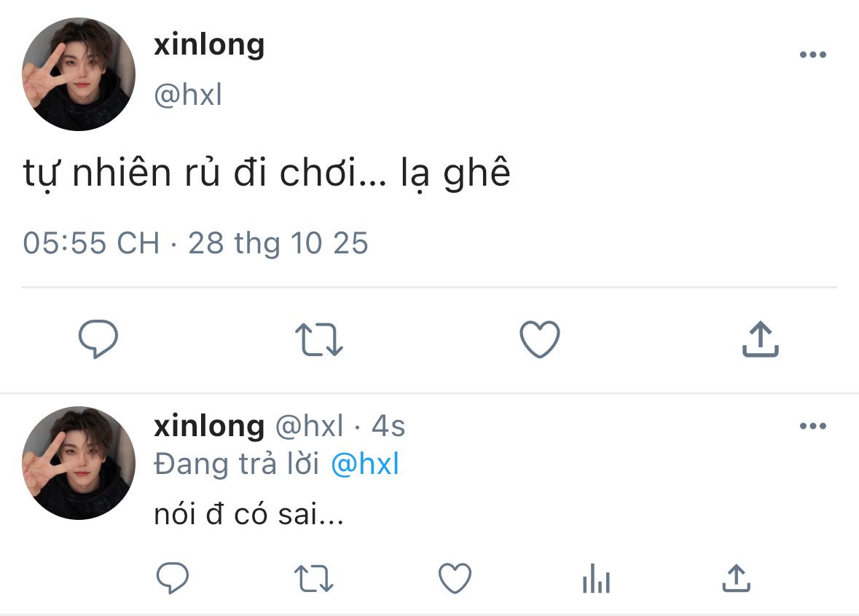Click the blue @hxl mention link
This screenshot has width=859, height=616.
pyautogui.click(x=365, y=465)
